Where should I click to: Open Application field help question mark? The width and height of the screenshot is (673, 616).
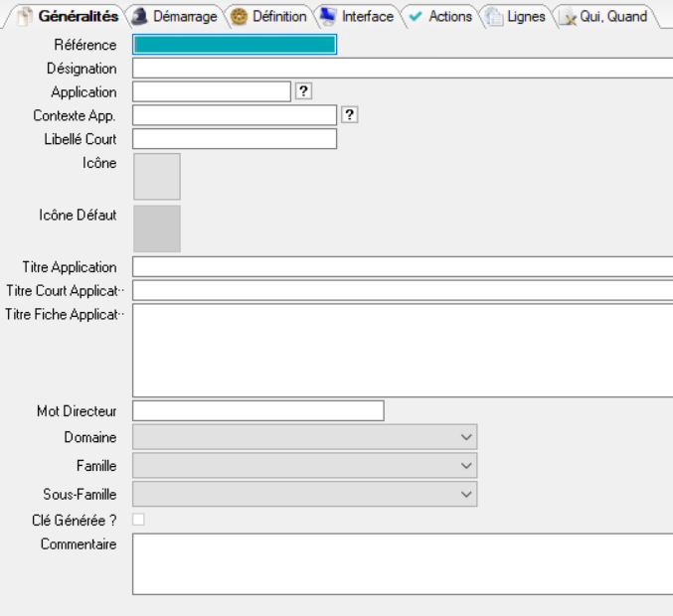304,91
